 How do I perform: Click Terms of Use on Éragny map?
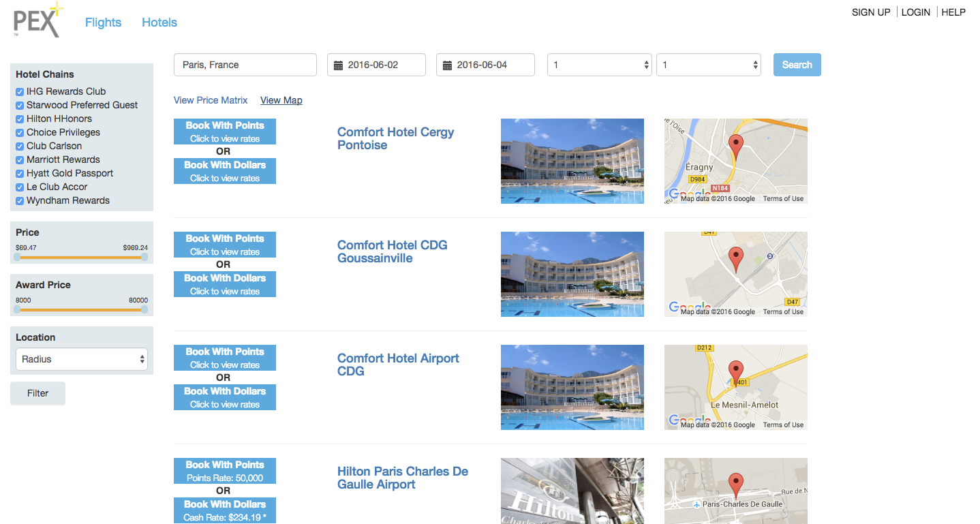pyautogui.click(x=783, y=199)
